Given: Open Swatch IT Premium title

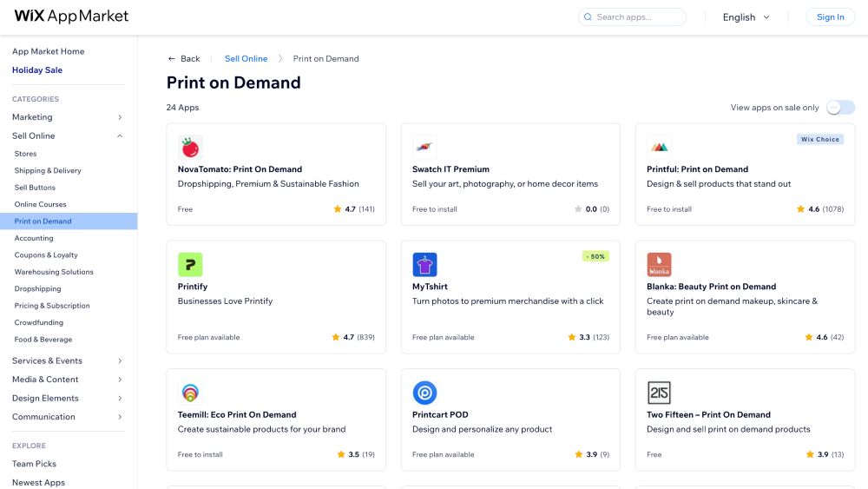Looking at the screenshot, I should tap(450, 169).
